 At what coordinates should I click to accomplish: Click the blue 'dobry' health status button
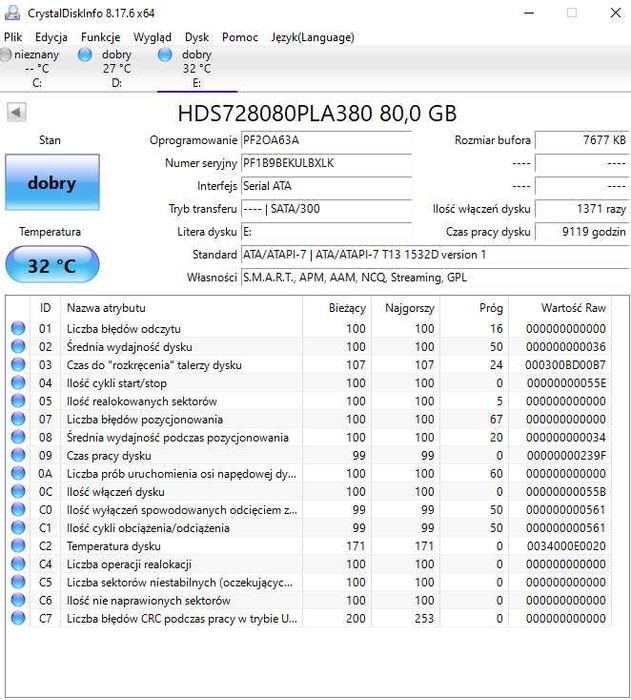point(52,182)
